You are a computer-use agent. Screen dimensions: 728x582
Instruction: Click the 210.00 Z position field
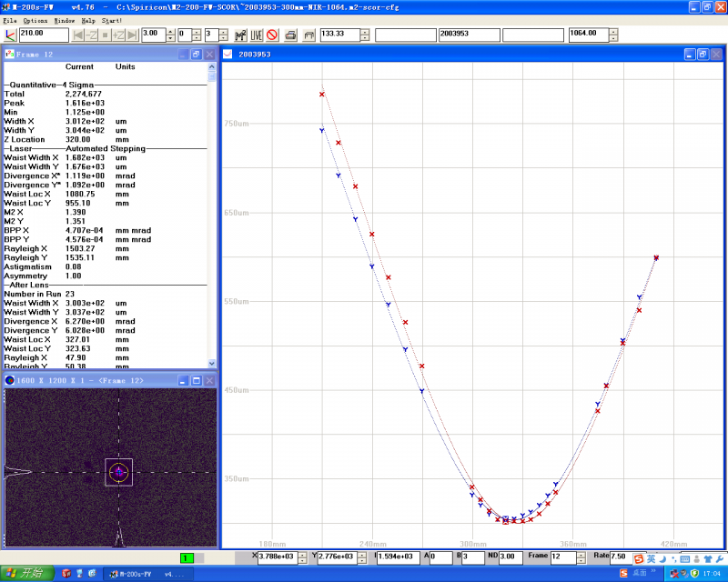(44, 35)
